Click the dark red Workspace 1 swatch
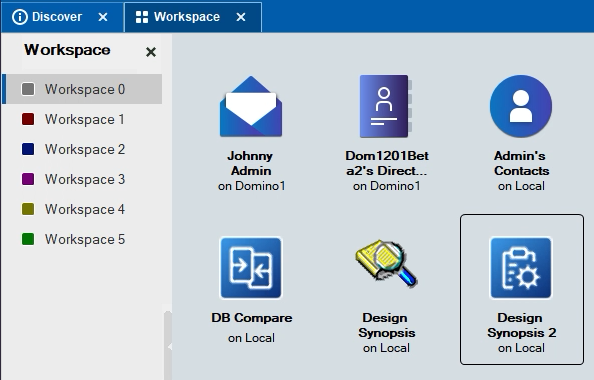The image size is (594, 380). point(28,119)
